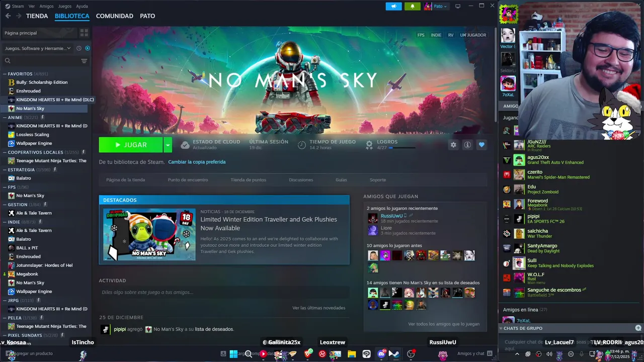Image resolution: width=644 pixels, height=362 pixels.
Task: Click the green Jugar play button
Action: click(131, 145)
